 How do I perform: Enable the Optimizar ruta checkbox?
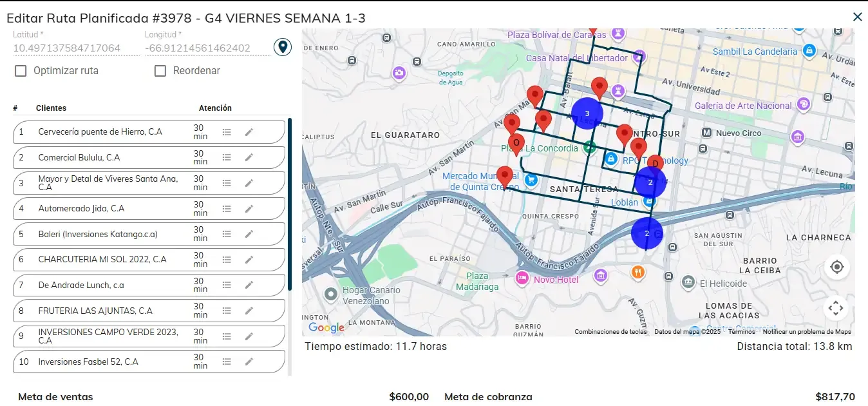pyautogui.click(x=21, y=71)
